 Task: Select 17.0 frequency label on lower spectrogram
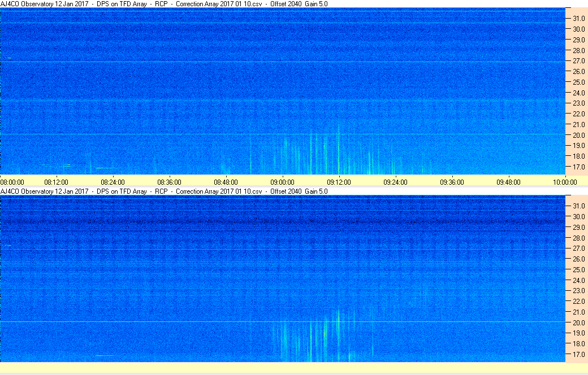(x=578, y=355)
